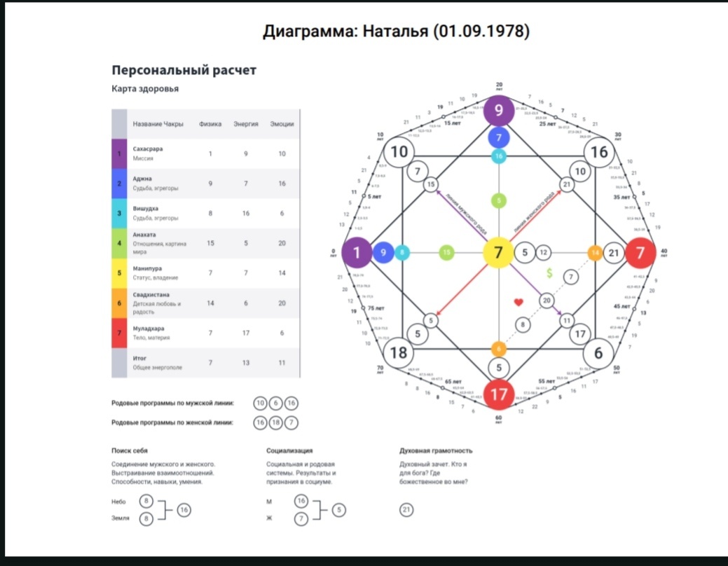This screenshot has width=728, height=566.
Task: Select large circle 18 at the 70 лет corner
Action: [399, 353]
